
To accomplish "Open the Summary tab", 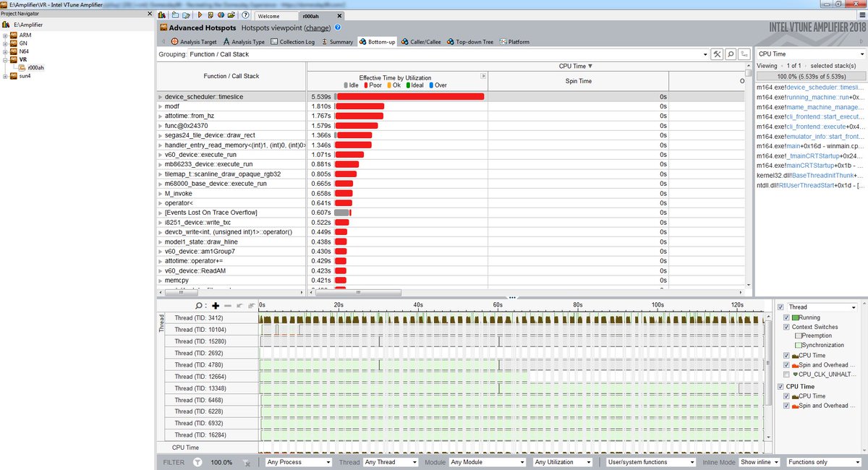I will [337, 42].
